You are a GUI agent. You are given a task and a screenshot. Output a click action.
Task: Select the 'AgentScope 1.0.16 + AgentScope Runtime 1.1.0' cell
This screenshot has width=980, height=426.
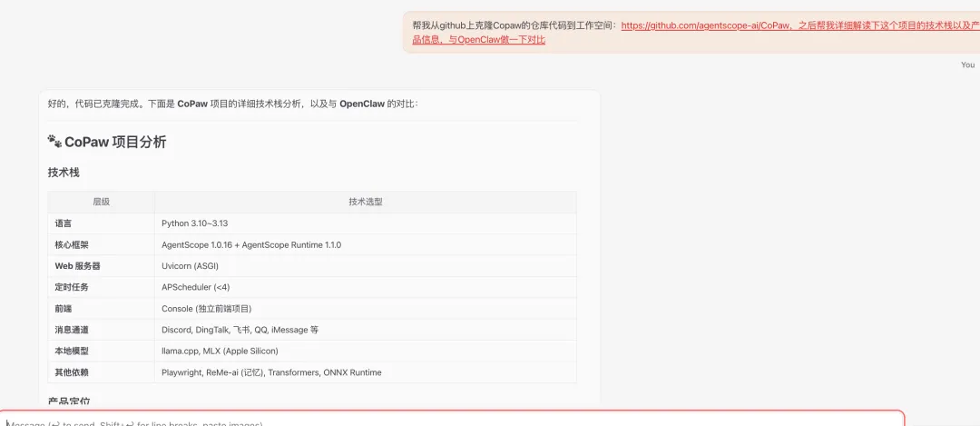(x=366, y=244)
